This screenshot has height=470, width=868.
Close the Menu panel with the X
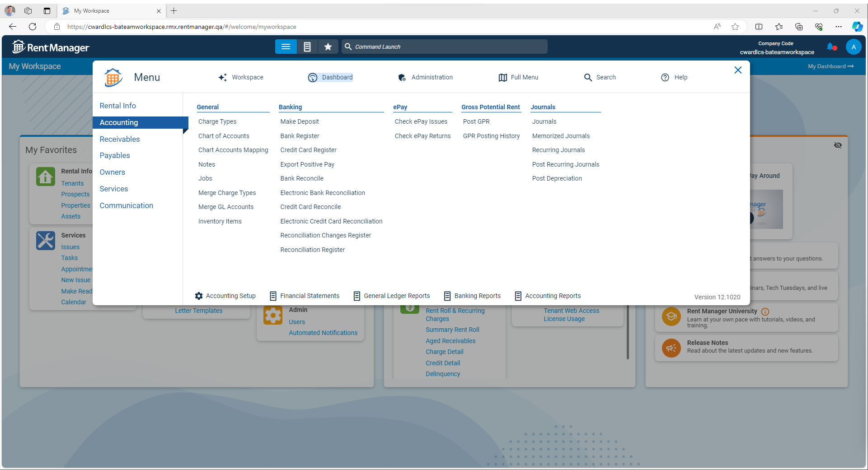coord(738,70)
